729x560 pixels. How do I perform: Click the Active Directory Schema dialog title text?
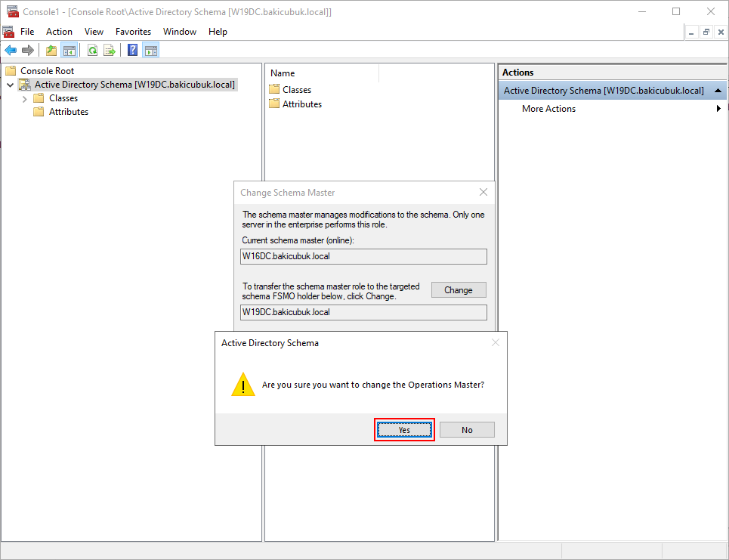click(270, 343)
